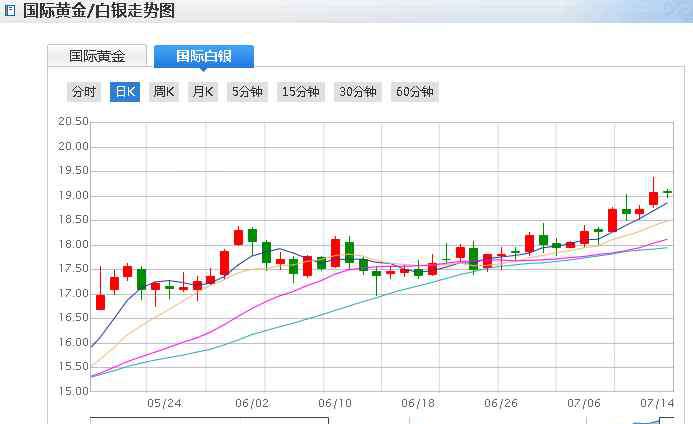Choose the 15分钟 interval

click(x=301, y=92)
